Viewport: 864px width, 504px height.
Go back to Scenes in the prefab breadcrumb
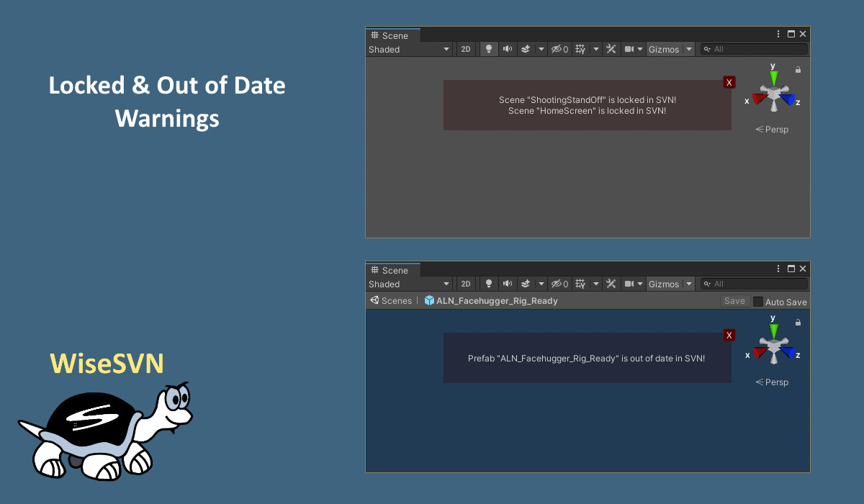click(391, 301)
